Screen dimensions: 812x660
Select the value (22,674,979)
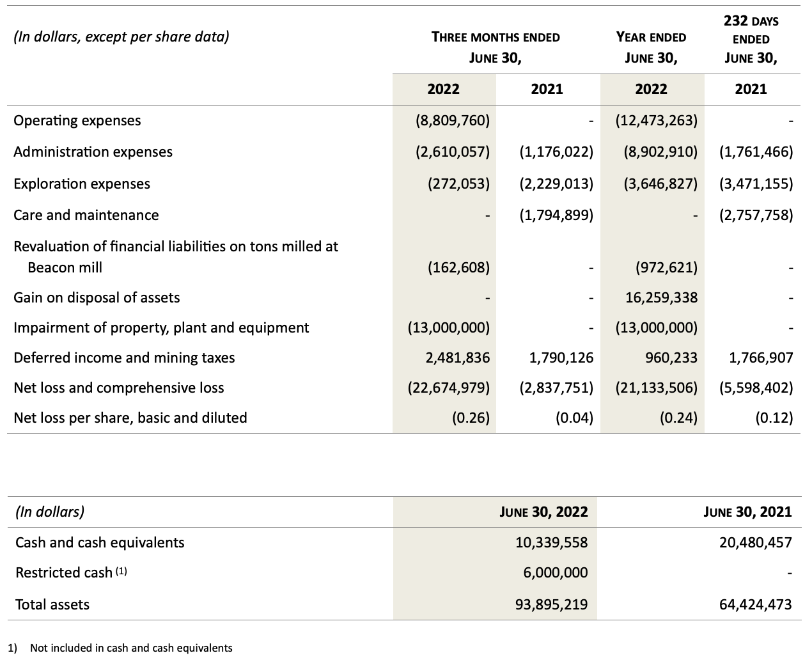[449, 388]
